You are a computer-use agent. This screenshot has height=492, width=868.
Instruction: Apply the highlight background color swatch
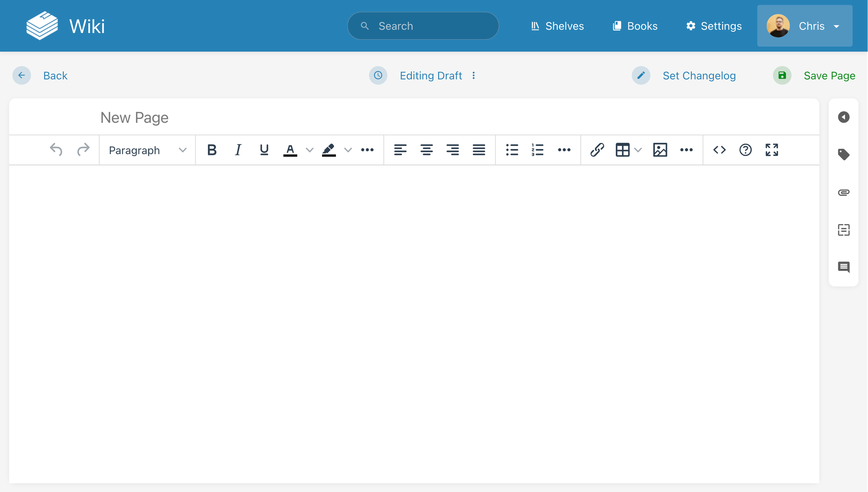[329, 150]
